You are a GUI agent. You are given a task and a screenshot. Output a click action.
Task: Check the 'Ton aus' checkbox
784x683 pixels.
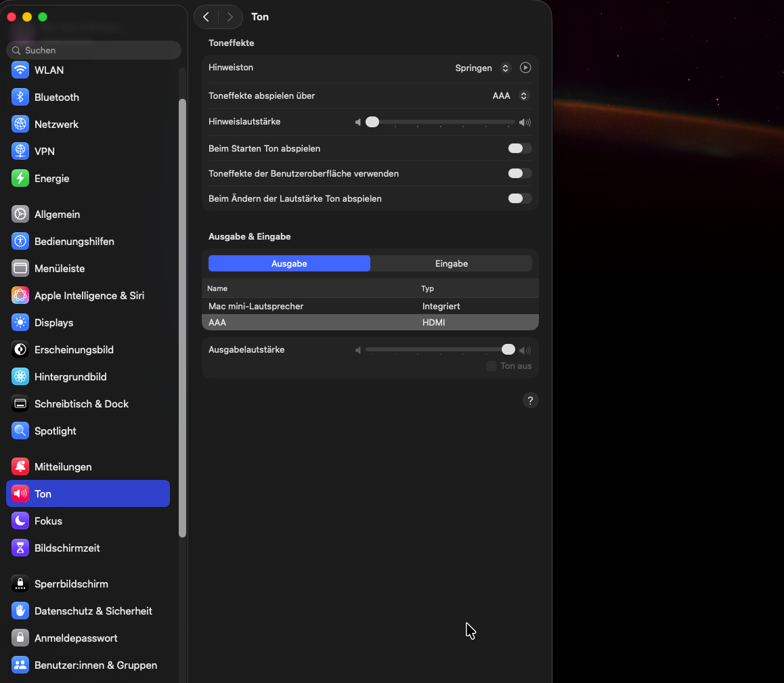pyautogui.click(x=492, y=366)
